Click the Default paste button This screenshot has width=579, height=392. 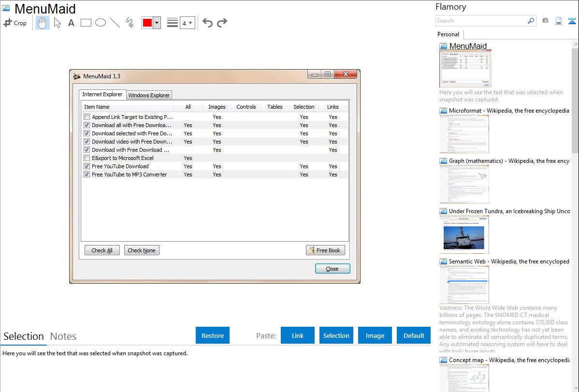pyautogui.click(x=414, y=335)
